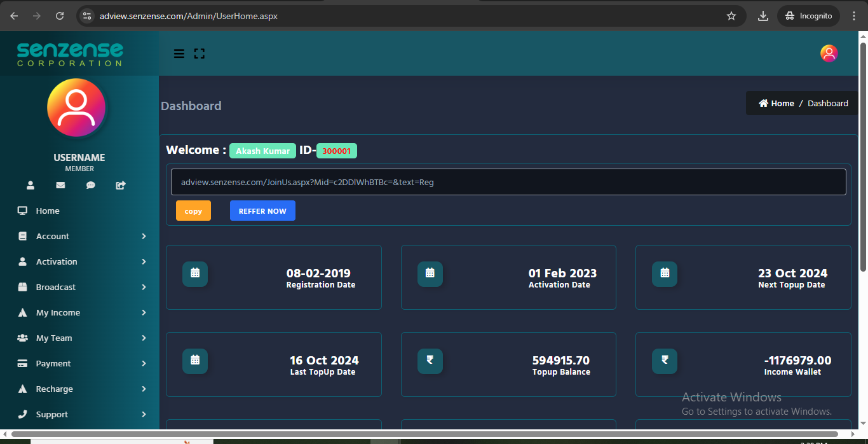868x444 pixels.
Task: Click the Activation Date calendar icon
Action: click(430, 274)
